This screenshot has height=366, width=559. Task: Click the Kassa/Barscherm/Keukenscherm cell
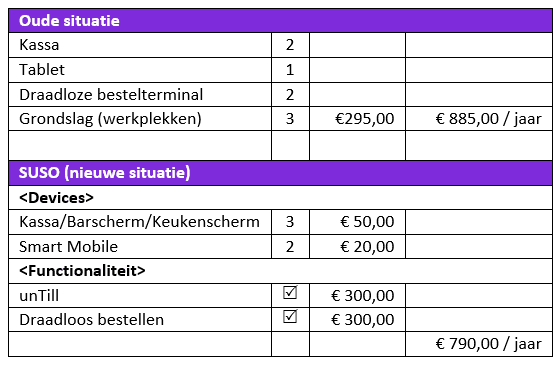[x=140, y=222]
